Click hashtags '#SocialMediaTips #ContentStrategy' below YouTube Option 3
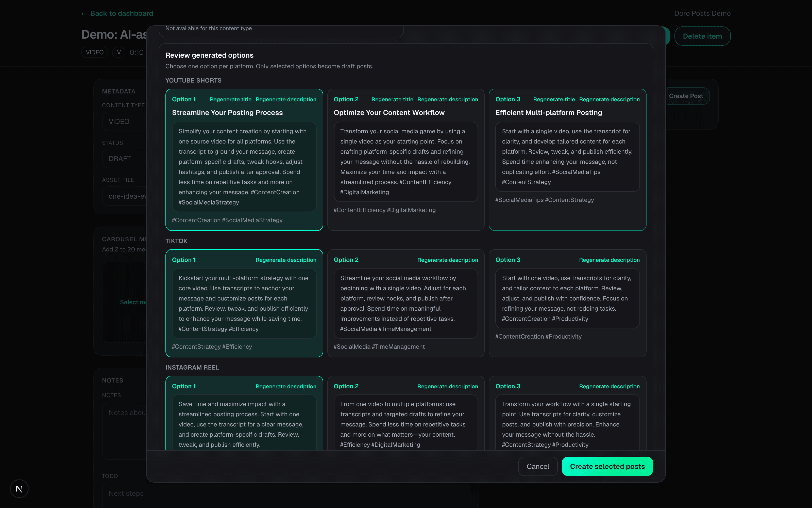This screenshot has height=508, width=812. (x=545, y=200)
